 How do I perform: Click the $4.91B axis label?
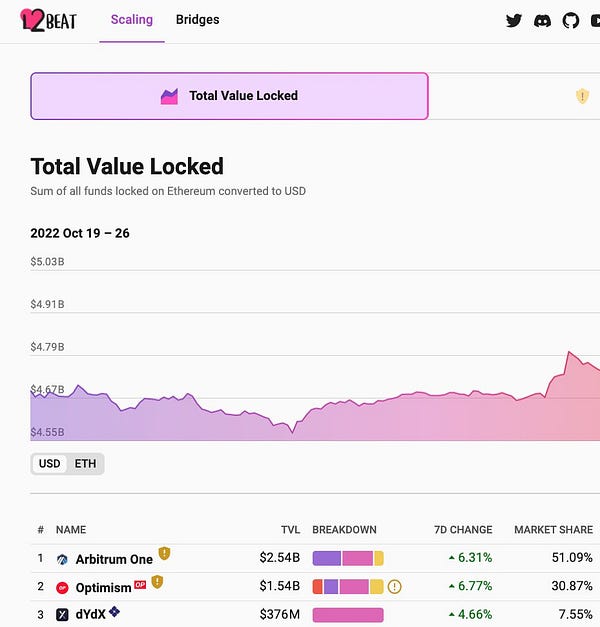tap(47, 305)
